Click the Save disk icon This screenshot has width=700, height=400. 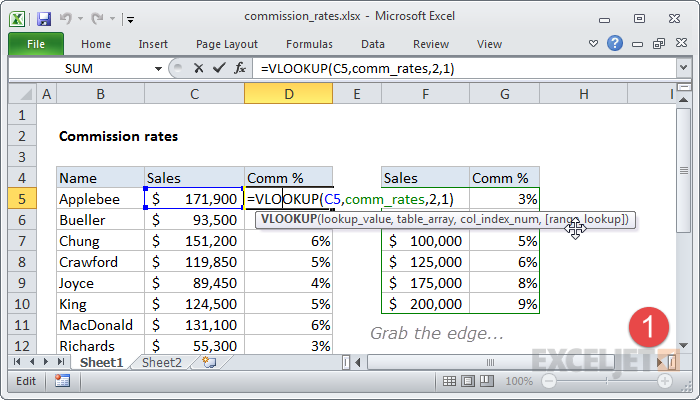[44, 19]
